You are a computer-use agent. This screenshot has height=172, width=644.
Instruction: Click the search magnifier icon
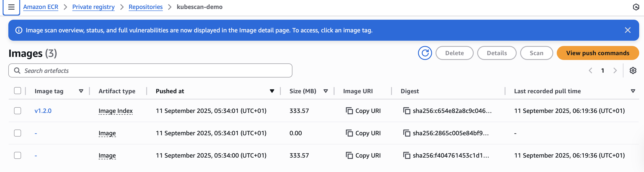17,71
